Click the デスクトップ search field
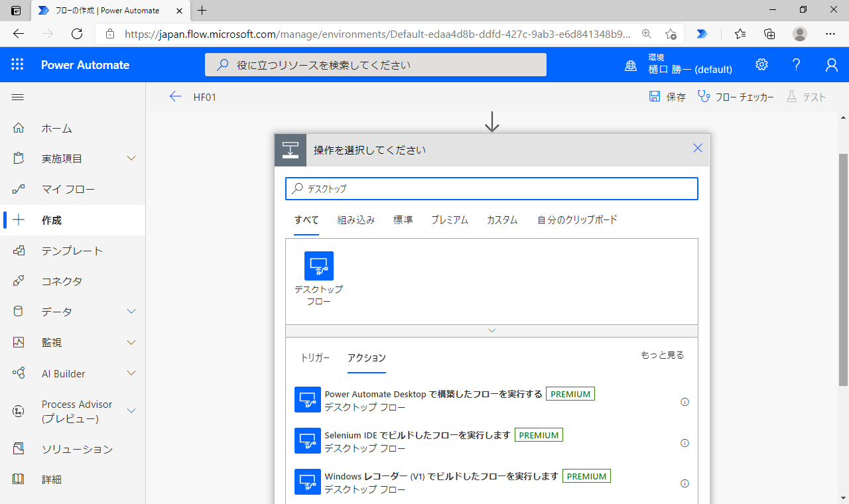The width and height of the screenshot is (849, 504). point(491,188)
